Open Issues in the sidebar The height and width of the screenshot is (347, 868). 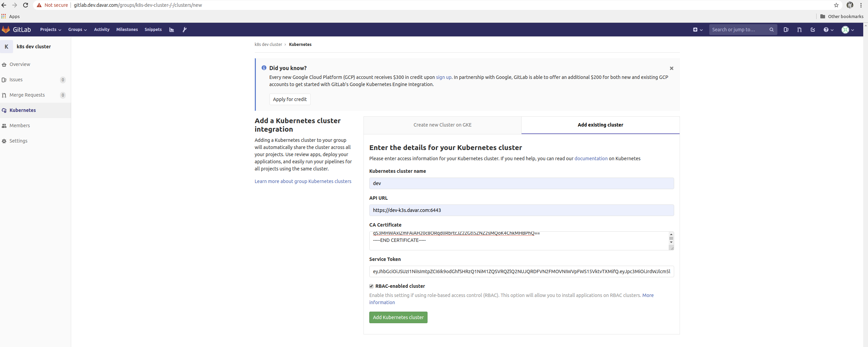(35, 80)
